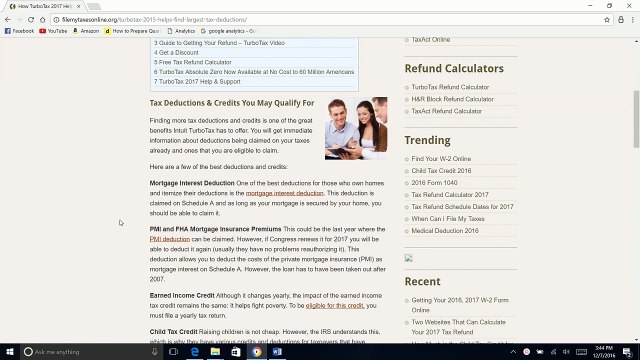Open the browser home page icon
Viewport: 640px width, 360px height.
coord(42,20)
